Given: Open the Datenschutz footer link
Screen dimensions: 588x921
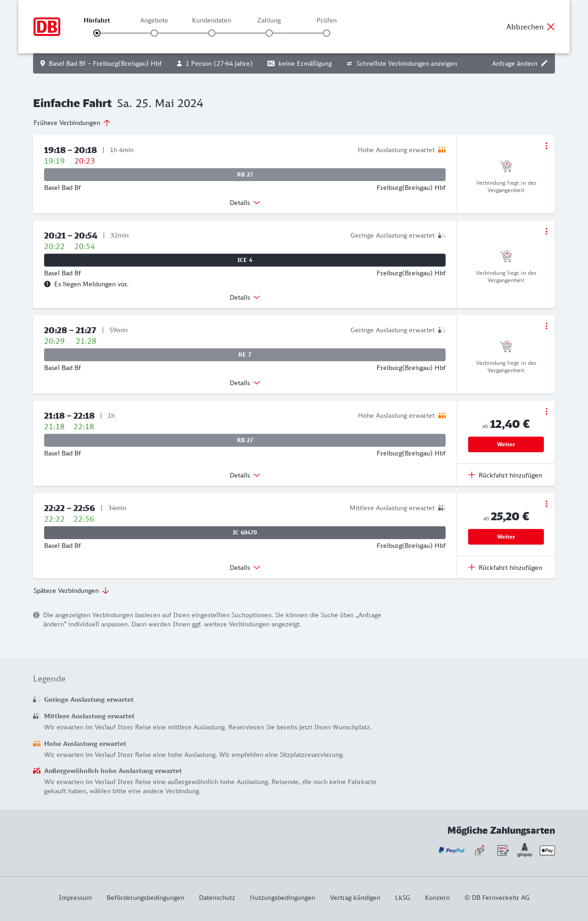Looking at the screenshot, I should pos(217,898).
